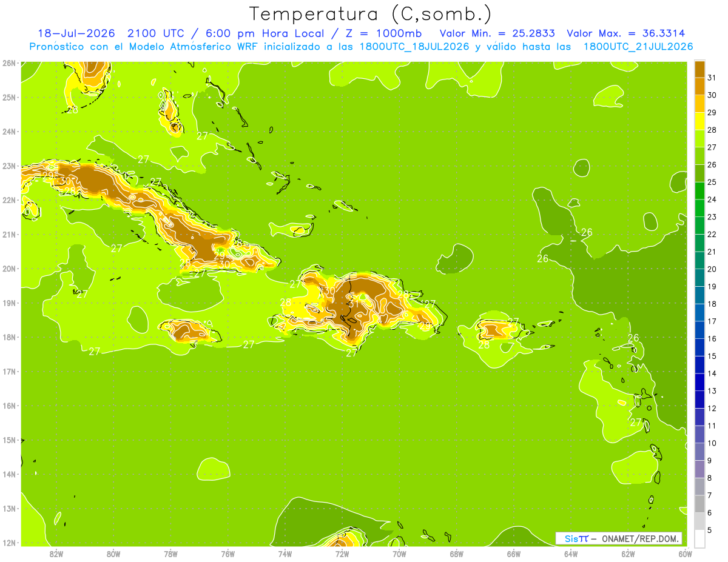
Task: Click the '70W' longitude axis label
Action: [x=399, y=554]
